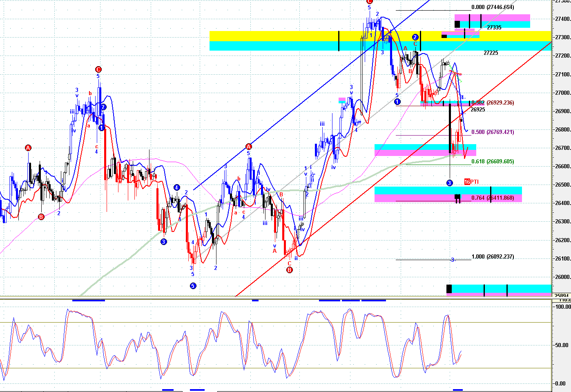This screenshot has height=392, width=571.
Task: Select the 27225 price label
Action: [491, 53]
